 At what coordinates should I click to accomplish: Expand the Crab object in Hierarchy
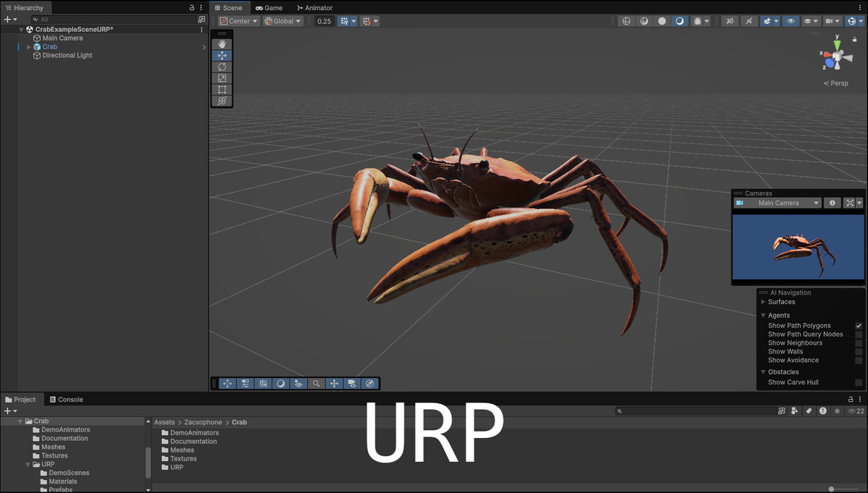[x=29, y=47]
